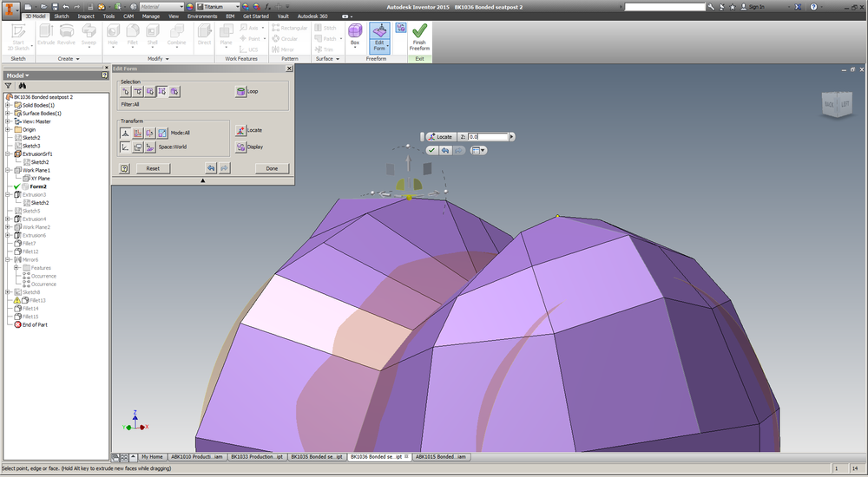Click the Locate icon in Edit Form dialog
This screenshot has width=868, height=477.
tap(240, 131)
